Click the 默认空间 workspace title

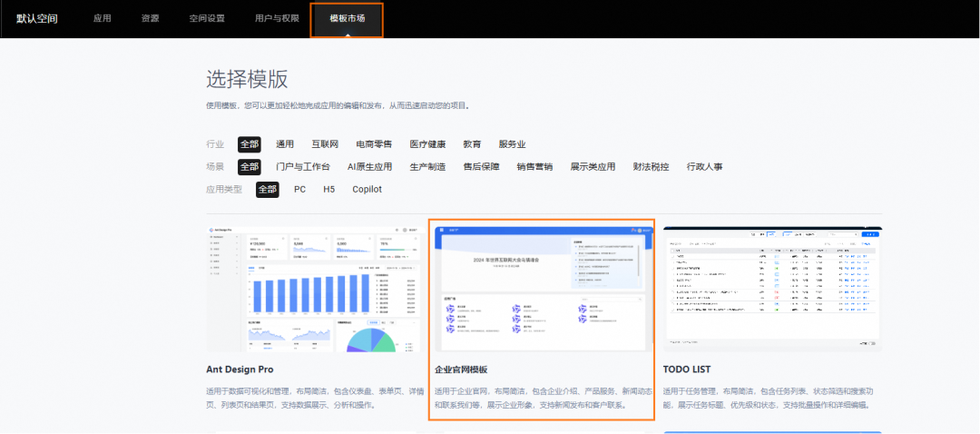[37, 18]
